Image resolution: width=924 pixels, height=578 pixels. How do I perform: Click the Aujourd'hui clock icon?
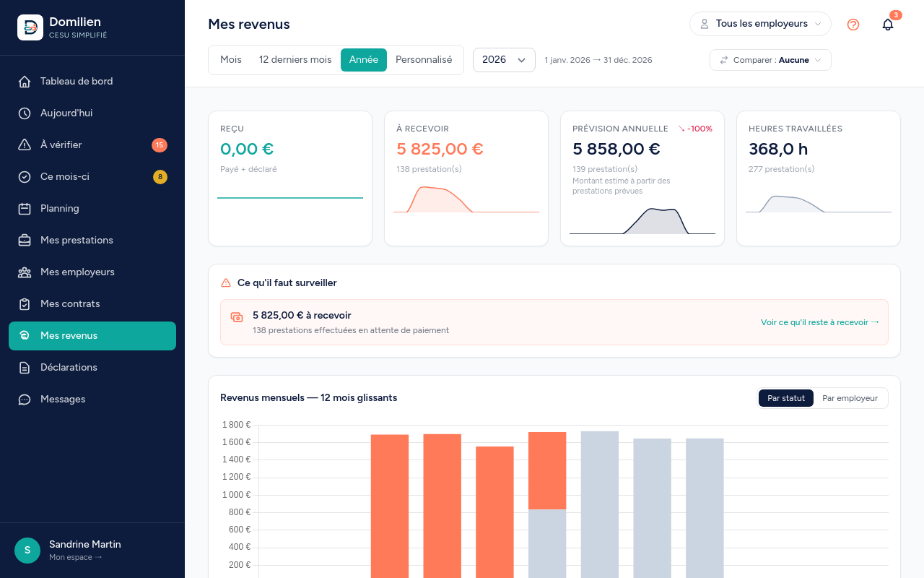coord(25,113)
